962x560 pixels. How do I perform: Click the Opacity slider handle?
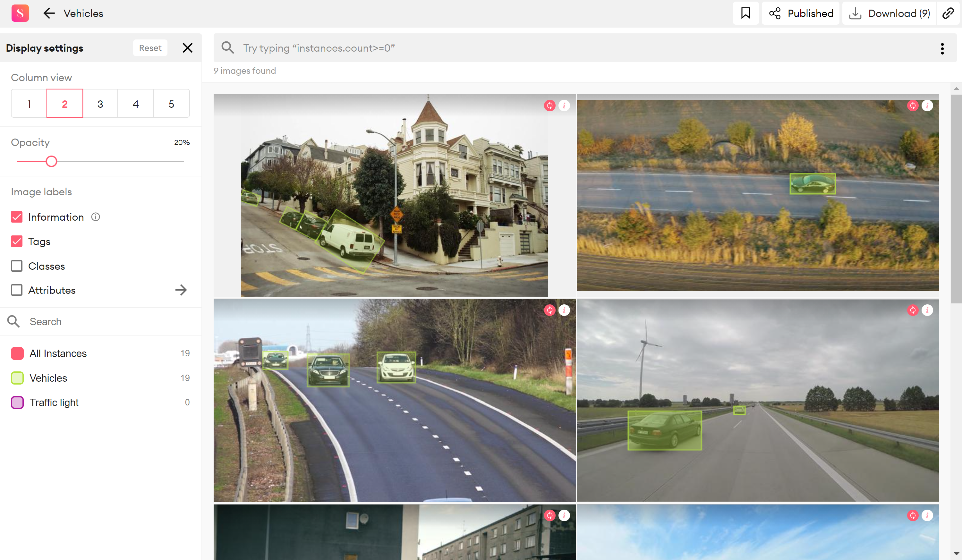(x=52, y=161)
